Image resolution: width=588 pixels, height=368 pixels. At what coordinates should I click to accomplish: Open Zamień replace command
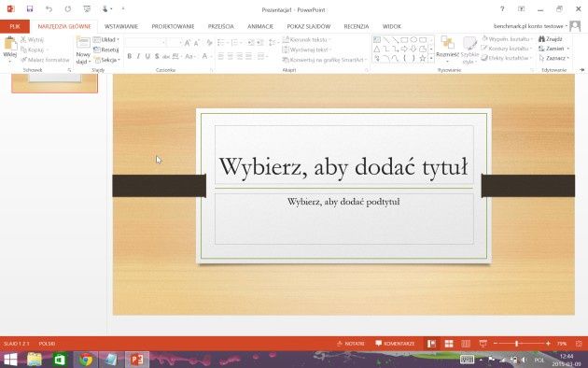click(x=553, y=49)
